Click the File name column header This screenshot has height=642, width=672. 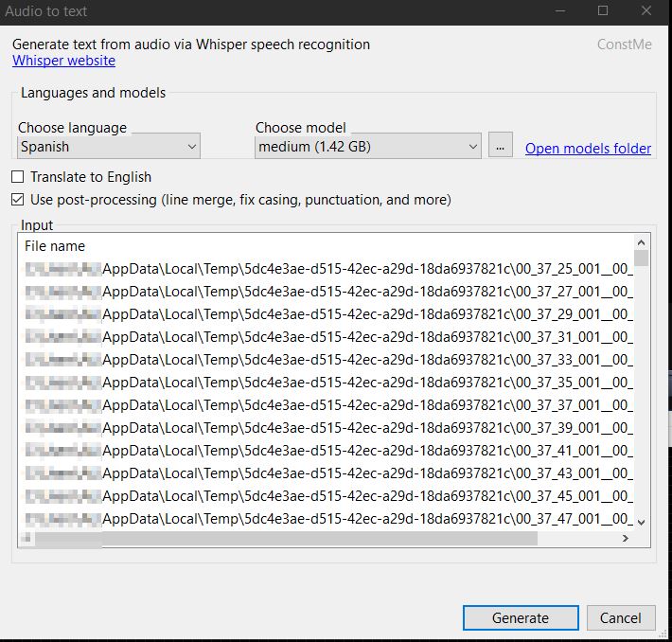[x=55, y=246]
